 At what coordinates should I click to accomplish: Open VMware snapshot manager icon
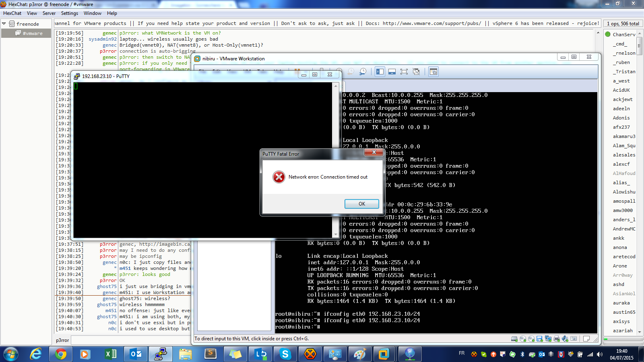pyautogui.click(x=363, y=72)
